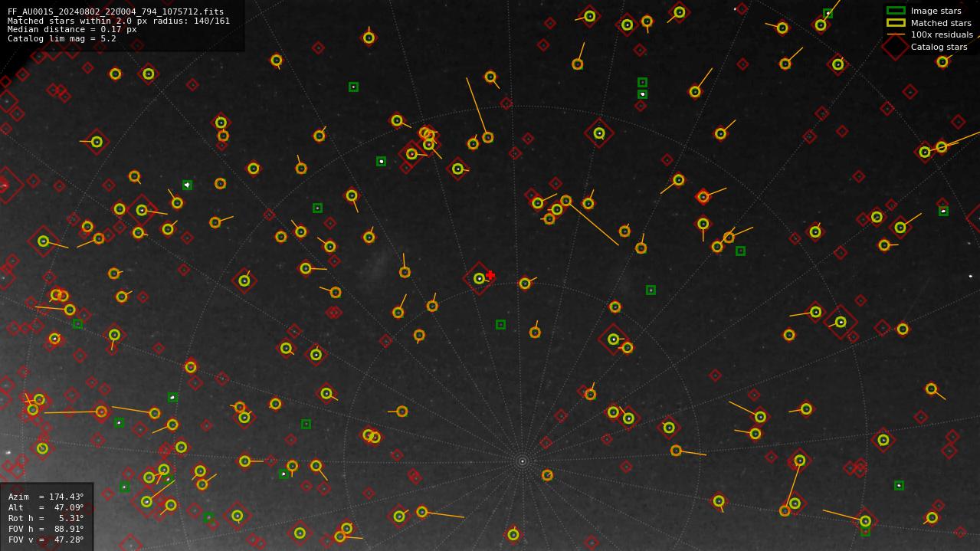This screenshot has width=980, height=551.
Task: Click the 'FOV v = 47.28°' value
Action: [x=46, y=540]
